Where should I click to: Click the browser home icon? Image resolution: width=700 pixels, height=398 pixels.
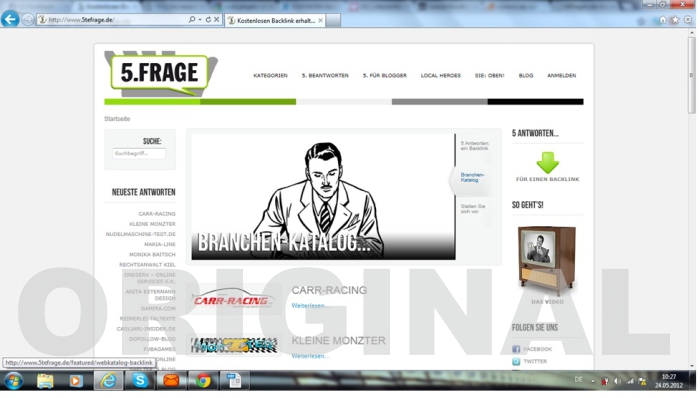662,20
